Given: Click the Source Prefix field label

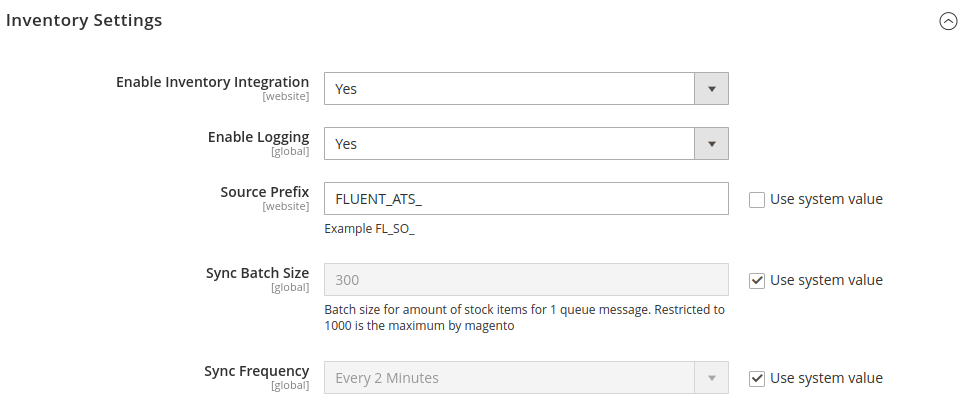Looking at the screenshot, I should click(264, 192).
